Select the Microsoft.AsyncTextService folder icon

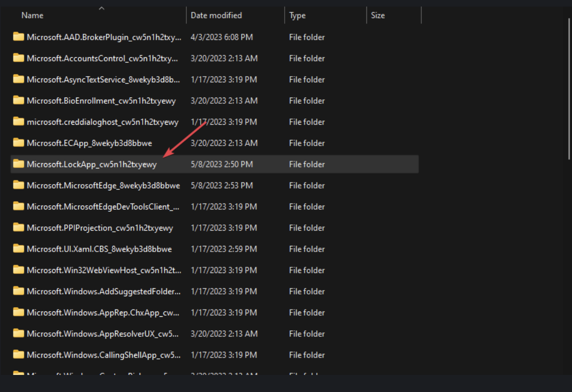[x=18, y=79]
